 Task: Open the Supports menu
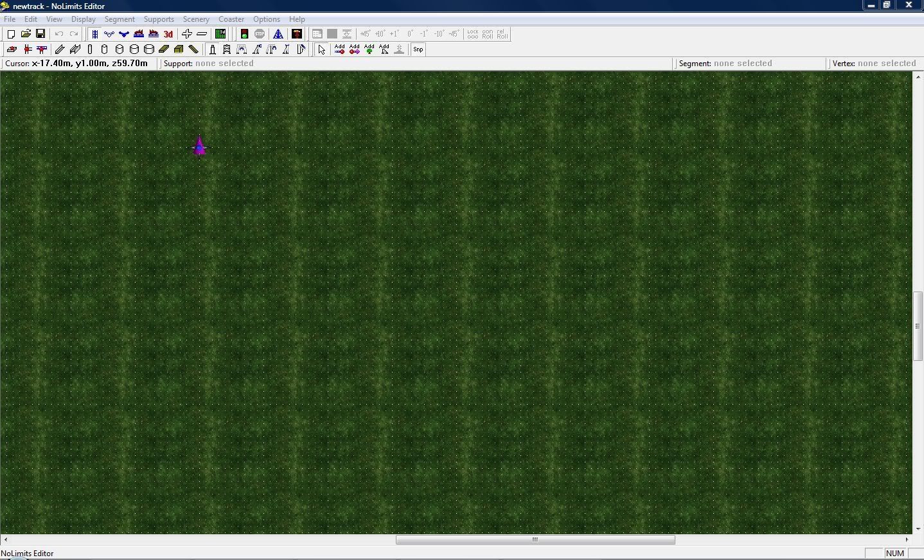click(x=159, y=19)
